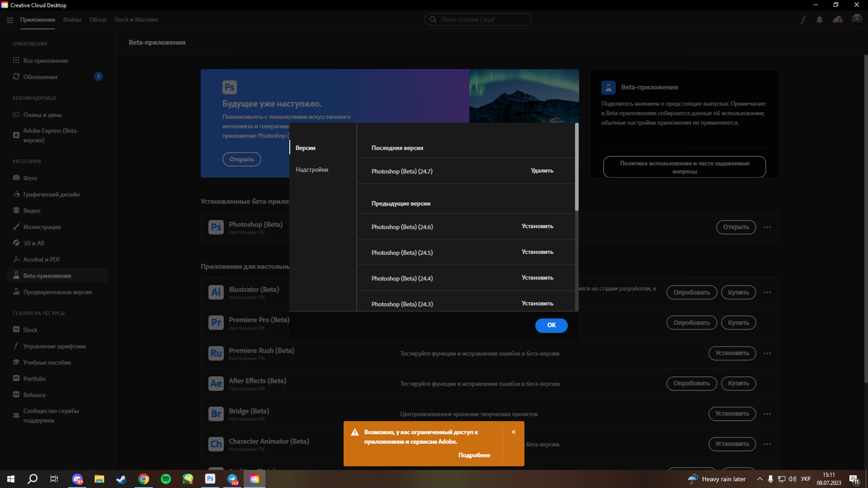868x488 pixels.
Task: Switch to the Stock и Магазин tab
Action: pyautogui.click(x=136, y=20)
